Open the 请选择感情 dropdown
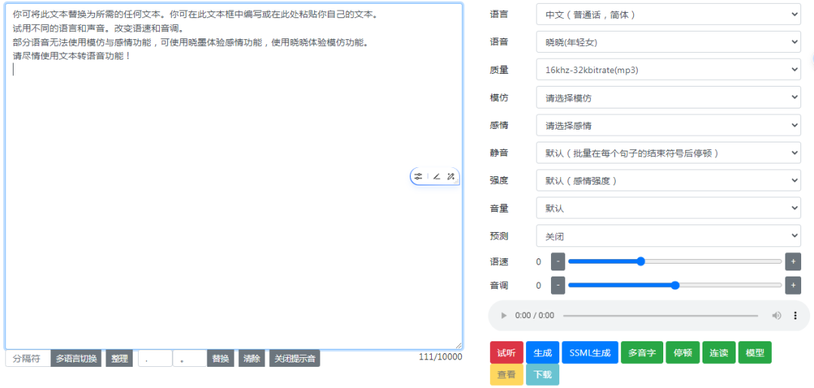Viewport: 814px width, 388px height. pyautogui.click(x=668, y=125)
